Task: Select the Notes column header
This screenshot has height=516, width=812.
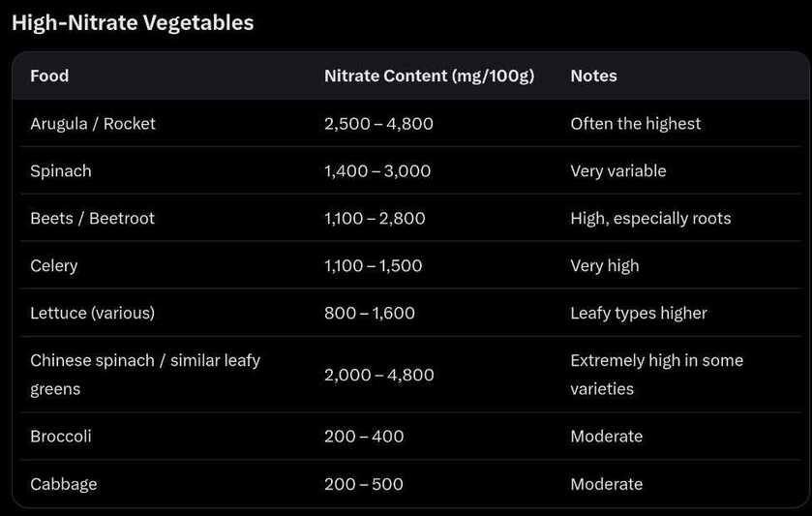Action: tap(593, 76)
